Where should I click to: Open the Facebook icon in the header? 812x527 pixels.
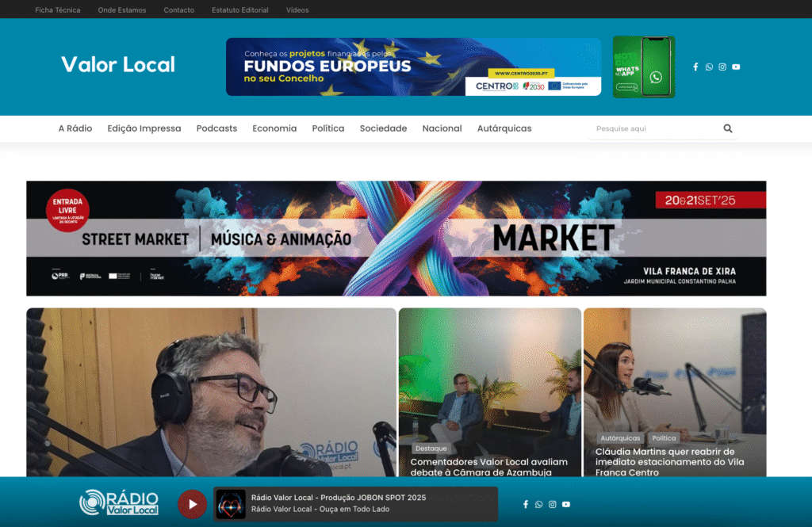point(696,67)
